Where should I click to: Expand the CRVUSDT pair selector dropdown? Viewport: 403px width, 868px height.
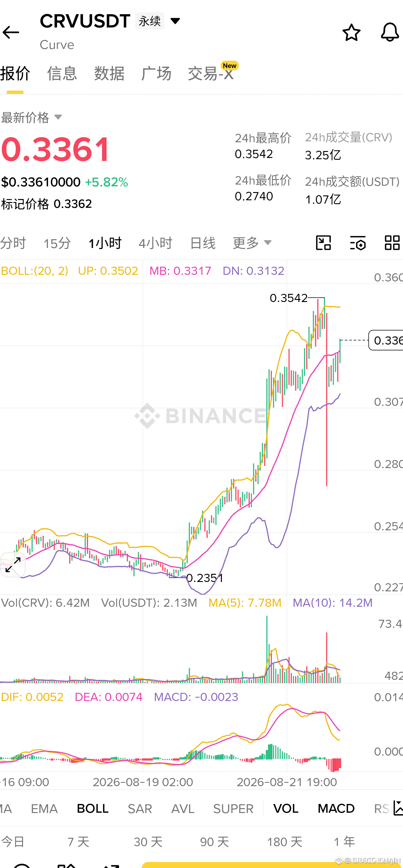[175, 21]
